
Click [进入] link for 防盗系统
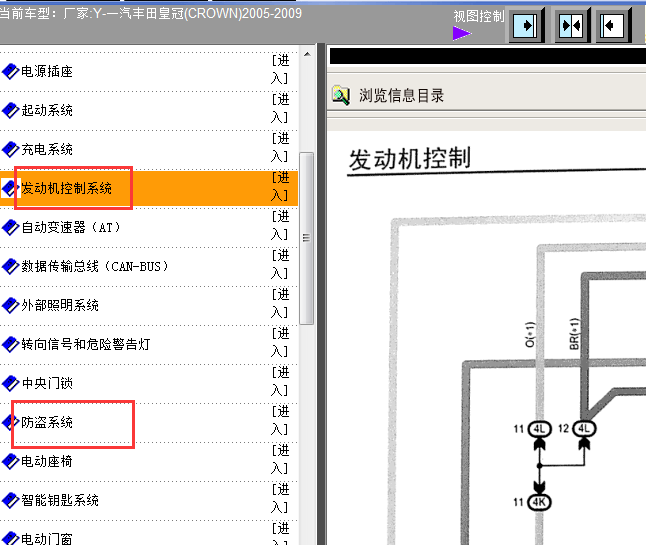pyautogui.click(x=280, y=420)
